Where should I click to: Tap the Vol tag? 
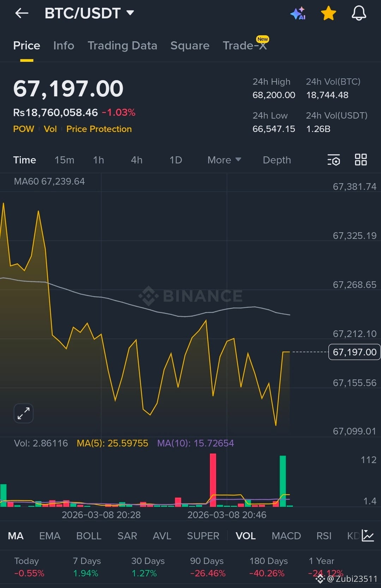click(50, 129)
